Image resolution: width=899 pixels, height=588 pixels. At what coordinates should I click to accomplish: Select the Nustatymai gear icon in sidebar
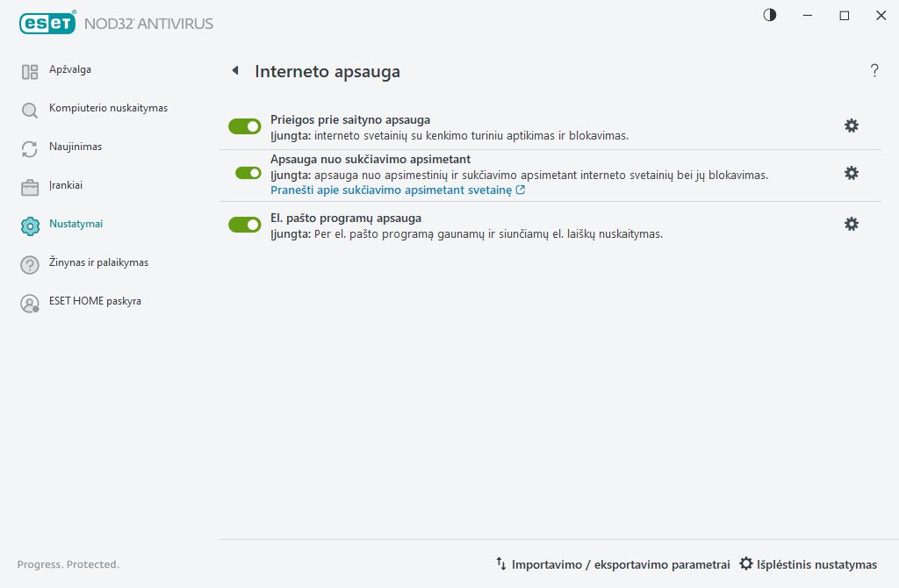(29, 224)
